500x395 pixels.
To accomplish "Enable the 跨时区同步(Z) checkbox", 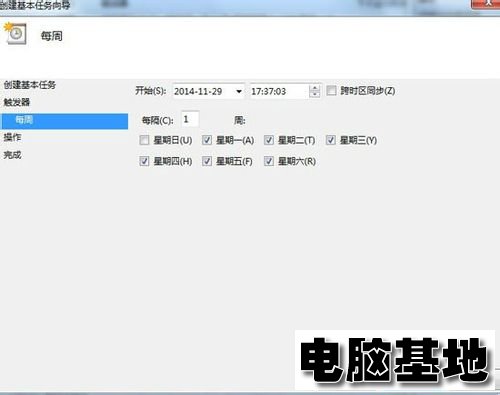I will (331, 91).
